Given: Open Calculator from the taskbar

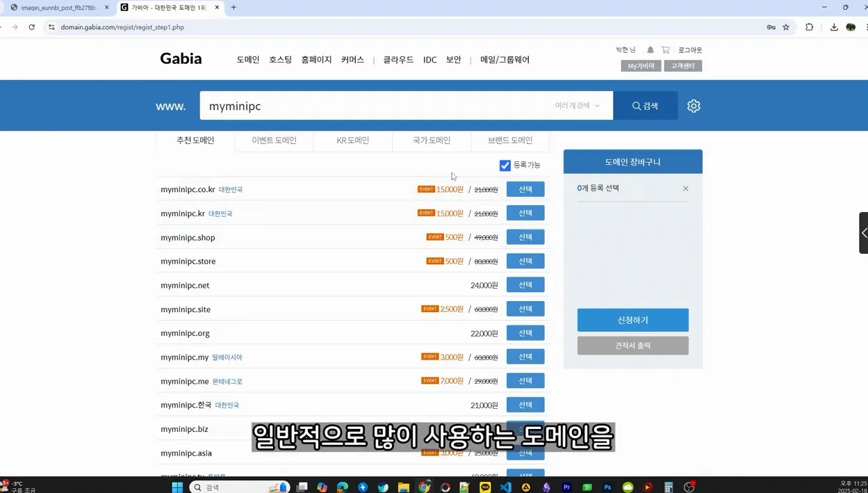Looking at the screenshot, I should click(669, 487).
